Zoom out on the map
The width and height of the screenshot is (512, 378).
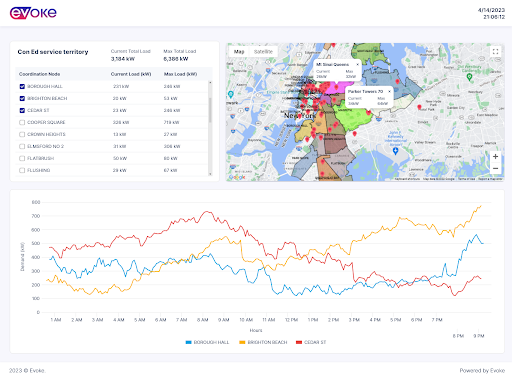(x=495, y=168)
